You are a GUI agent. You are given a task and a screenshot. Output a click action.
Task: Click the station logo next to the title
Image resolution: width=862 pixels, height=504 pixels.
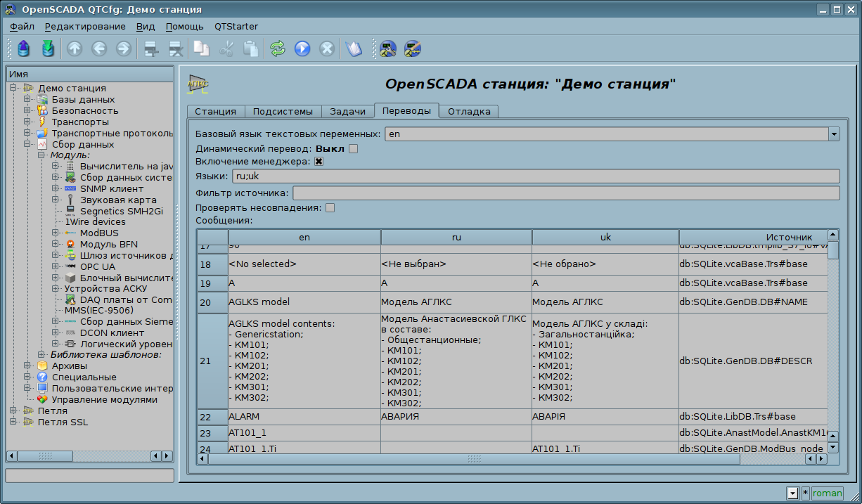coord(198,84)
